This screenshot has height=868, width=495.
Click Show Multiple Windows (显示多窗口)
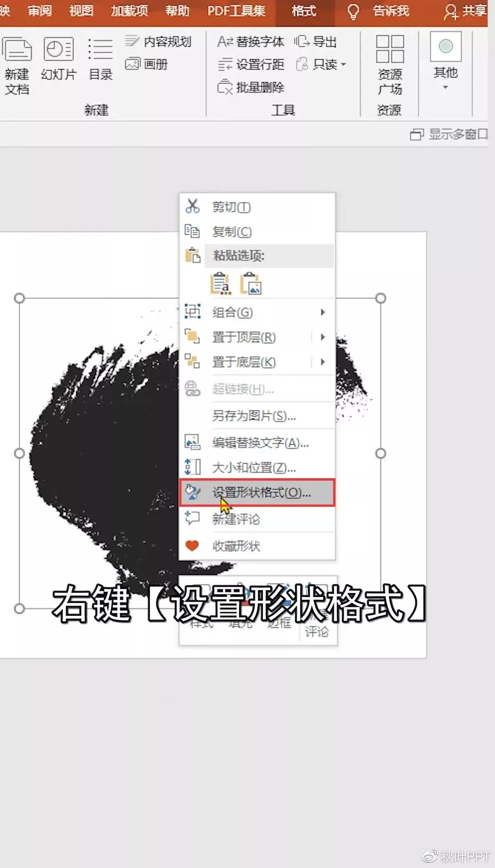(x=449, y=134)
